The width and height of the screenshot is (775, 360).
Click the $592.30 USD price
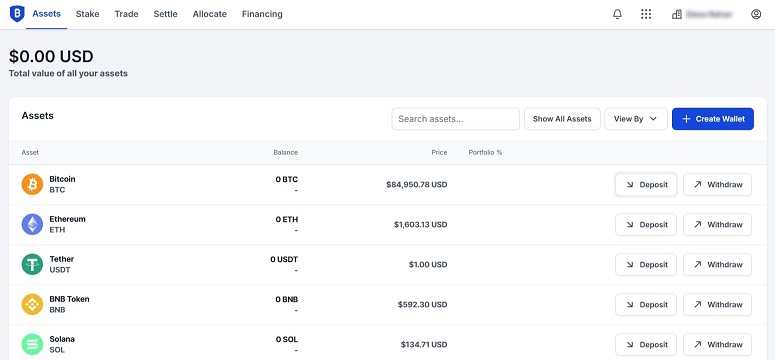tap(423, 305)
